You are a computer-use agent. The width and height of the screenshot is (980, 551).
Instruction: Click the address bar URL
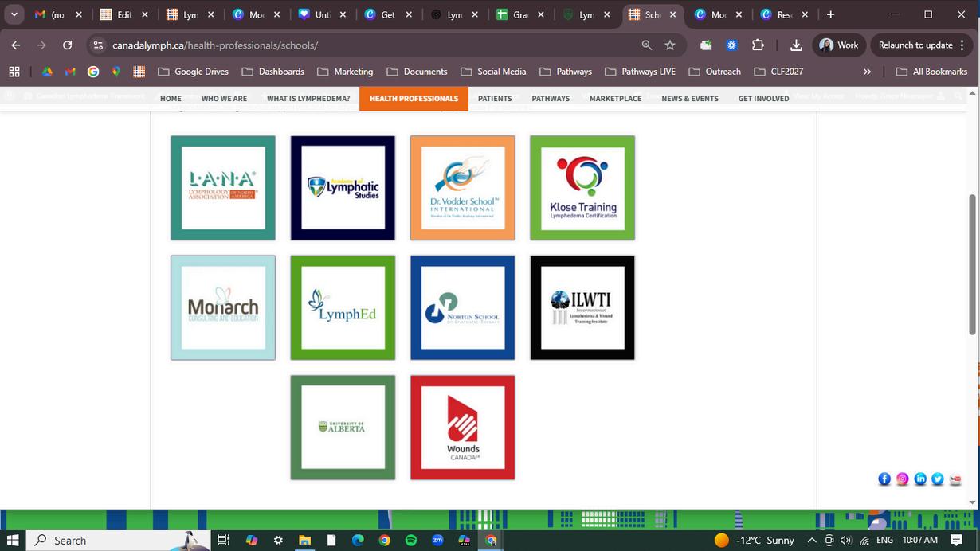point(215,45)
